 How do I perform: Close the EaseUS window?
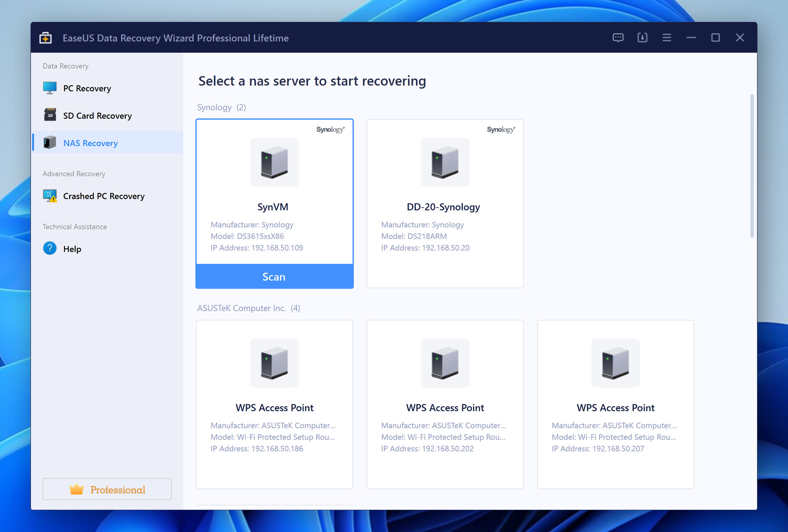click(740, 37)
